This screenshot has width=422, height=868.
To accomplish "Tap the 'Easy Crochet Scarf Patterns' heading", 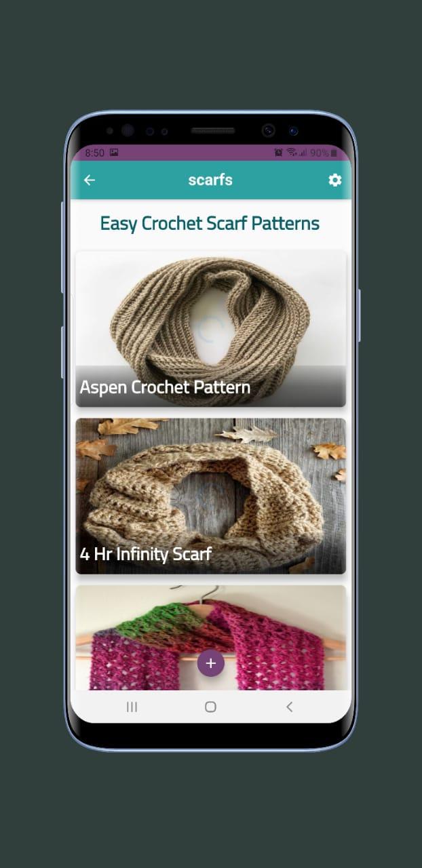I will tap(210, 223).
